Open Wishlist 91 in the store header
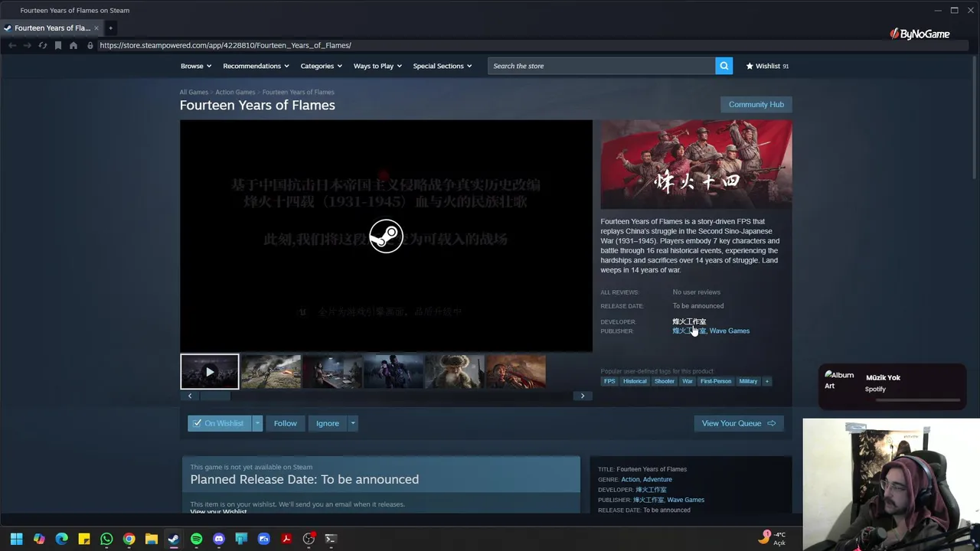The width and height of the screenshot is (980, 551). coord(767,66)
